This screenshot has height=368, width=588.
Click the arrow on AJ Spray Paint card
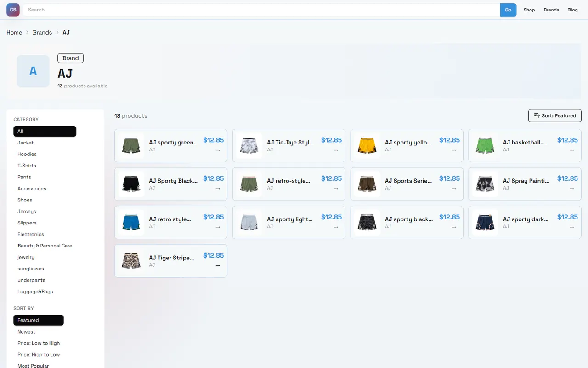point(572,189)
